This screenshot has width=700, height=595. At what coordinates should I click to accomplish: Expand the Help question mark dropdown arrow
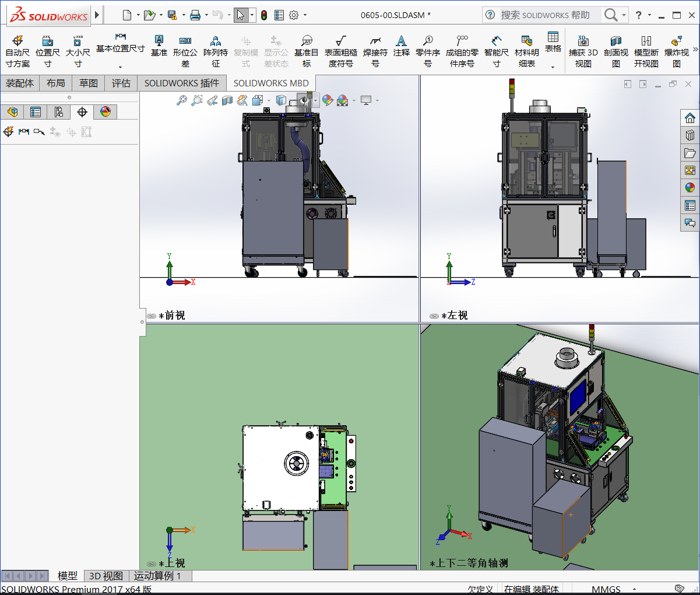click(650, 15)
